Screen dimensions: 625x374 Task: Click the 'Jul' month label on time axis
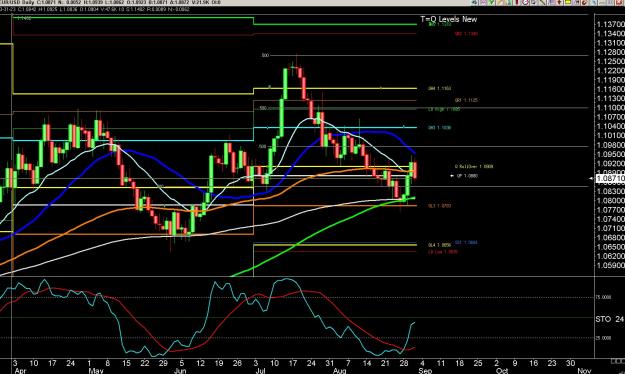(260, 371)
